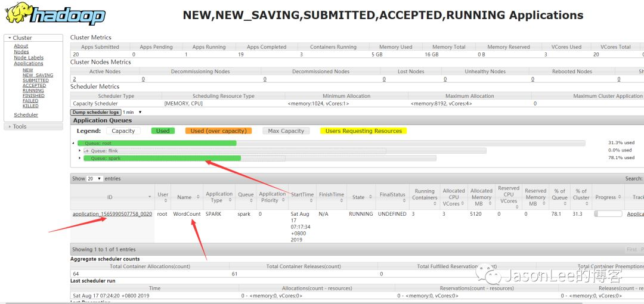Filter applications by NEW state
The image size is (644, 304).
point(28,70)
